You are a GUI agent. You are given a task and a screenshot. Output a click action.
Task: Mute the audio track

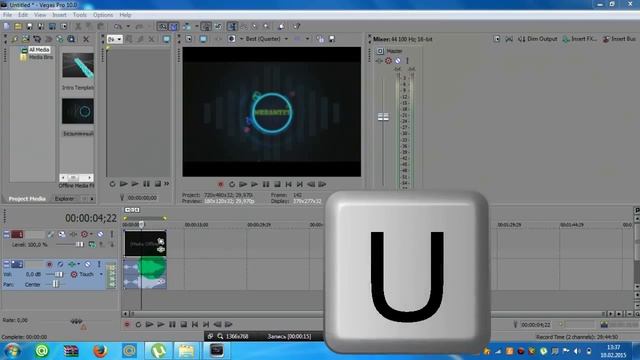point(87,264)
